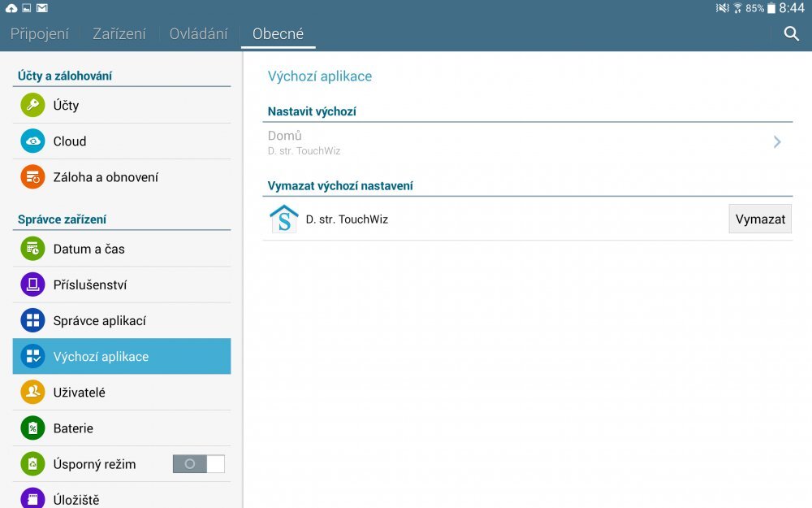The height and width of the screenshot is (508, 812).
Task: Tap the TouchWiz home launcher icon
Action: [x=283, y=219]
